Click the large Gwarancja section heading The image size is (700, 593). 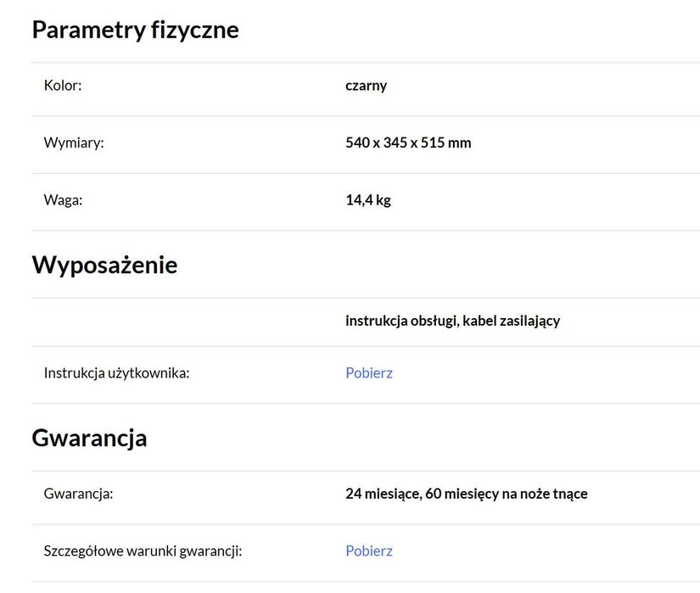coord(89,438)
